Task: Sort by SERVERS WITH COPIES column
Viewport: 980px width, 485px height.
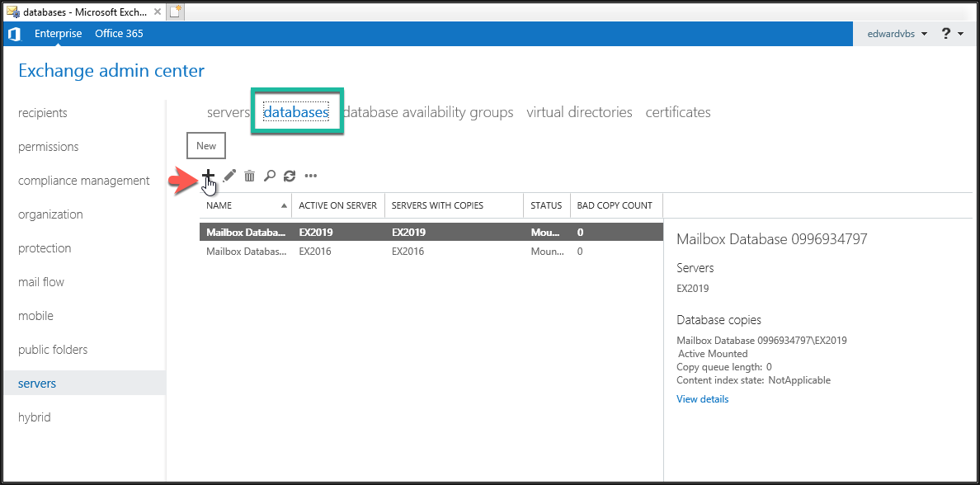Action: coord(454,205)
